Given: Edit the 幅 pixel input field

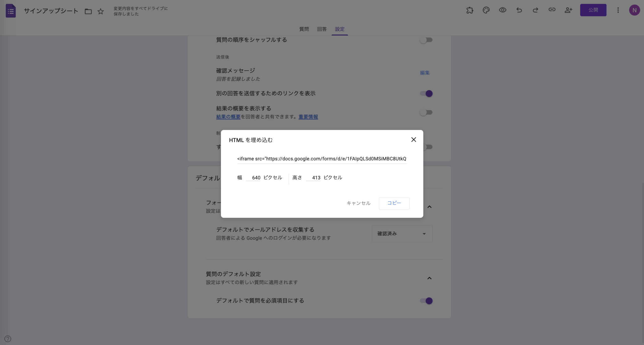Looking at the screenshot, I should coord(253,177).
